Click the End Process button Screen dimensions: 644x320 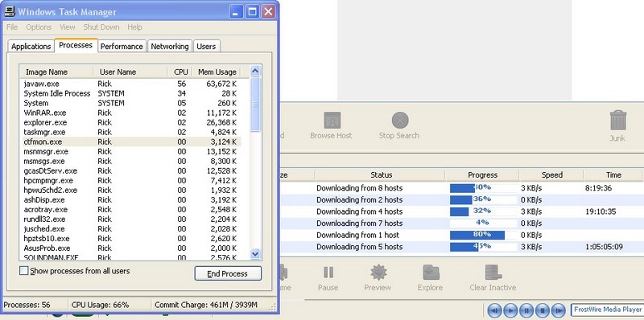tap(228, 273)
